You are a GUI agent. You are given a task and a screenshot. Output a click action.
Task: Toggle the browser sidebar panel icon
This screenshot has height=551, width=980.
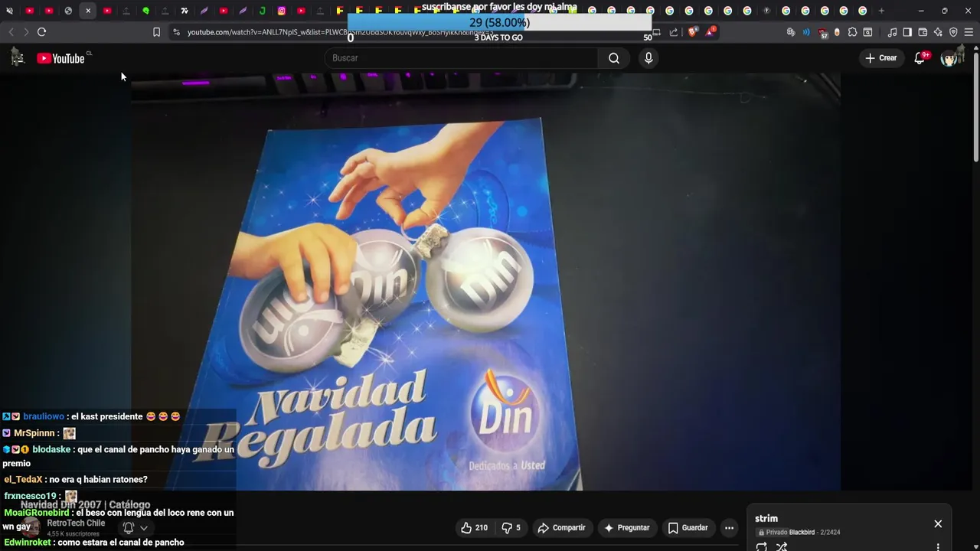point(907,32)
